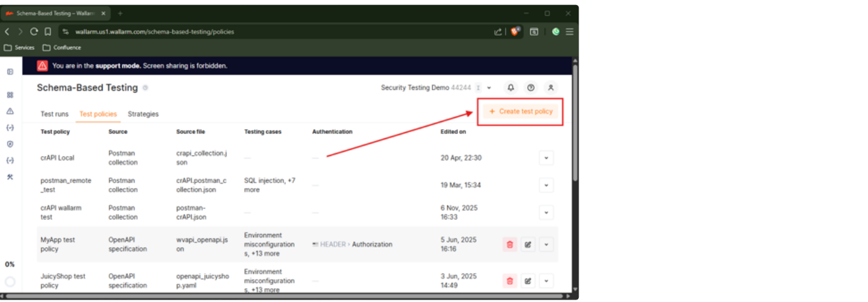Viewport: 868px width, 302px height.
Task: Expand the postman_remote_test row dropdown
Action: (547, 185)
